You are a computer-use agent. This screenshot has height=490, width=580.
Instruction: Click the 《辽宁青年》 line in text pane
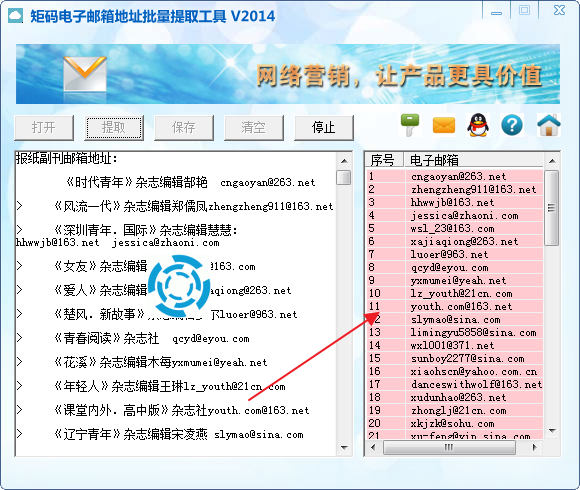[x=179, y=435]
